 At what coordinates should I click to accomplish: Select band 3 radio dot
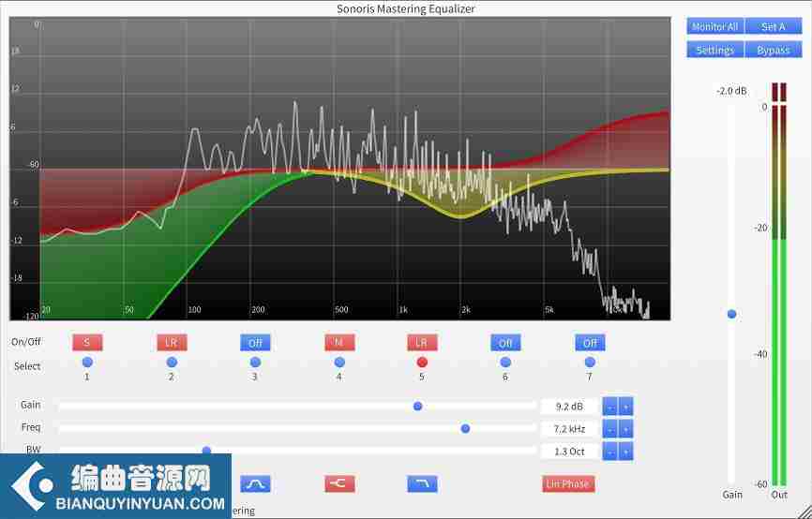[x=255, y=362]
